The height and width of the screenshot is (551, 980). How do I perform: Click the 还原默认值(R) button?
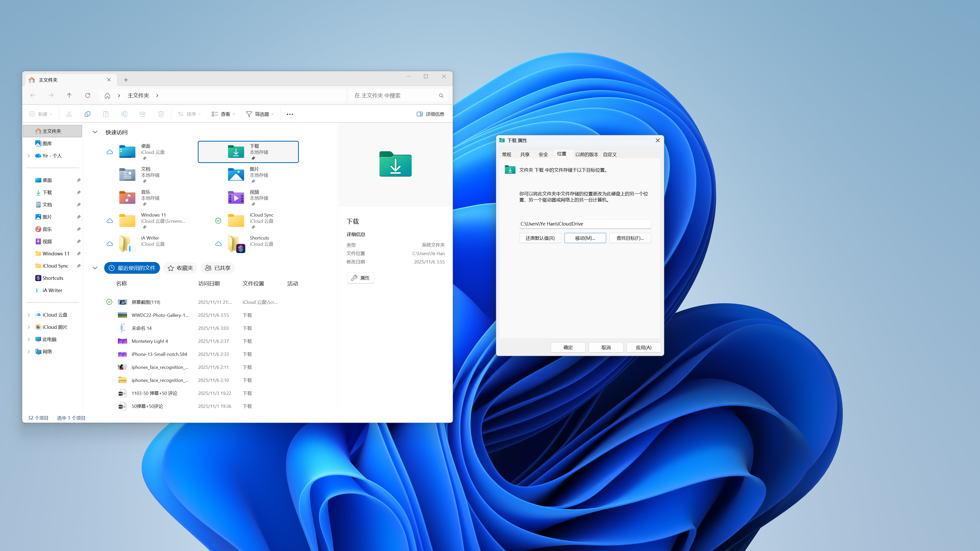pos(540,238)
